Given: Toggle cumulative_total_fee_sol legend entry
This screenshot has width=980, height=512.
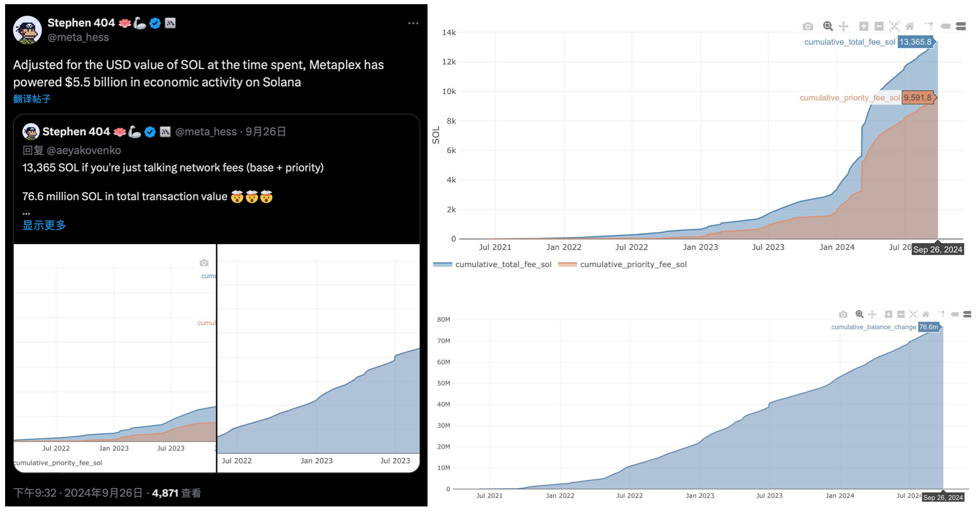Looking at the screenshot, I should (503, 264).
